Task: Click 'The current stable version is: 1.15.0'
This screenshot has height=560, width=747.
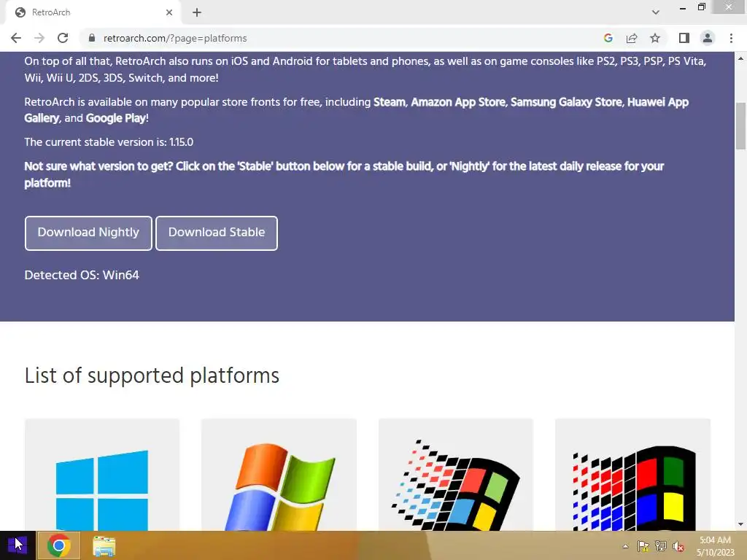Action: coord(109,142)
